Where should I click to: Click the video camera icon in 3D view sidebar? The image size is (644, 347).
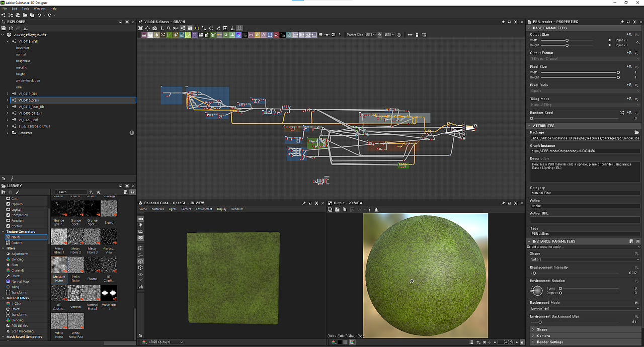(x=141, y=219)
